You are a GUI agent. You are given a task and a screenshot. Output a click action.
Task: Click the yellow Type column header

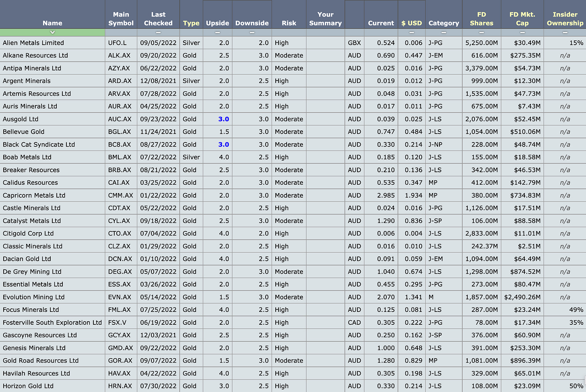pyautogui.click(x=191, y=23)
